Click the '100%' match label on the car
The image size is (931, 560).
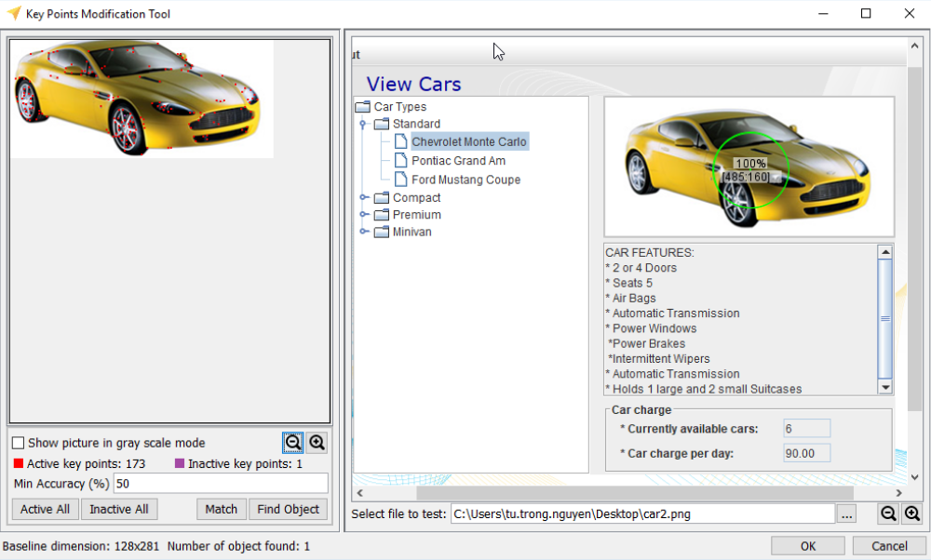pyautogui.click(x=750, y=163)
